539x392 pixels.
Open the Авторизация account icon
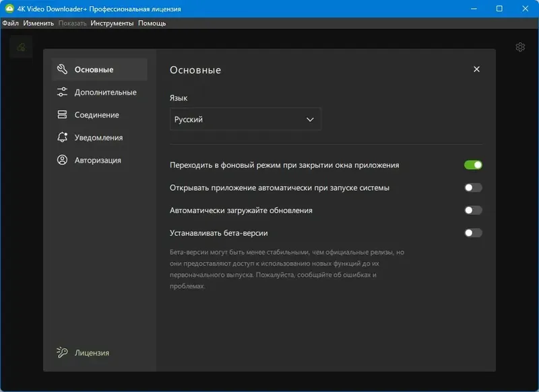click(62, 160)
